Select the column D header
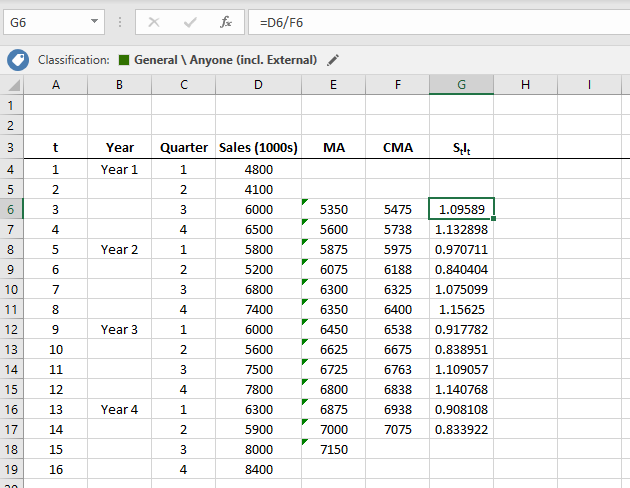 click(x=259, y=86)
